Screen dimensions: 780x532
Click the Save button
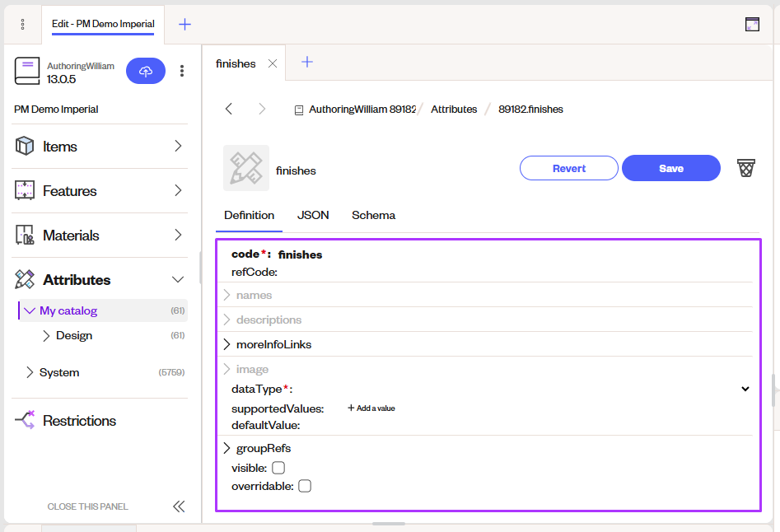(x=671, y=168)
